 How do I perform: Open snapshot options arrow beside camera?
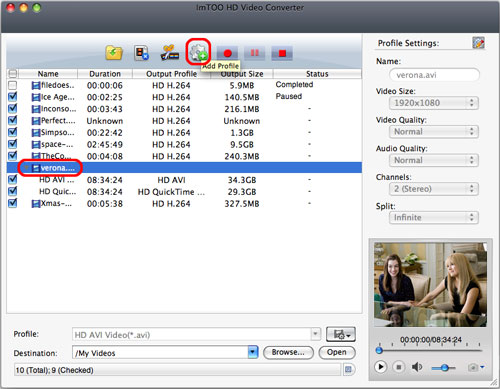click(x=482, y=367)
